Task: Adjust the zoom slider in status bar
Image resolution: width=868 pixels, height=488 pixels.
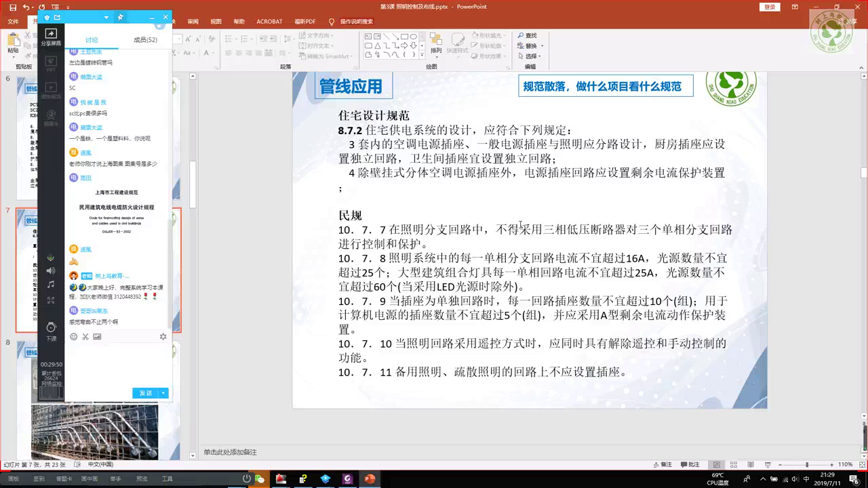Action: coord(807,464)
